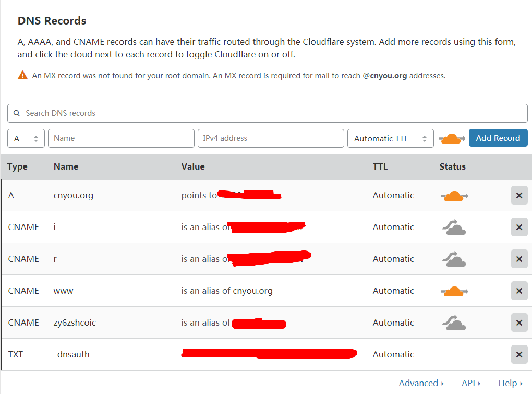
Task: Toggle the orange cloud for www record
Action: coord(454,291)
